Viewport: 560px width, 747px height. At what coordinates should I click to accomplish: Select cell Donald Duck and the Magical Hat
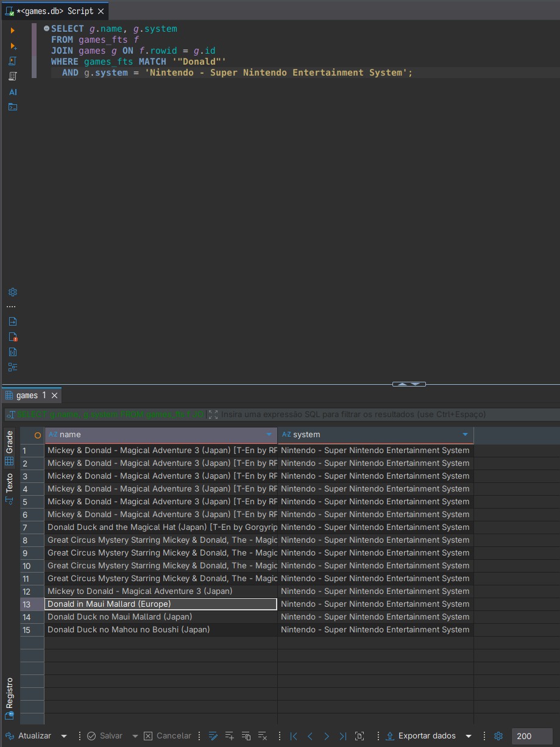(x=161, y=527)
